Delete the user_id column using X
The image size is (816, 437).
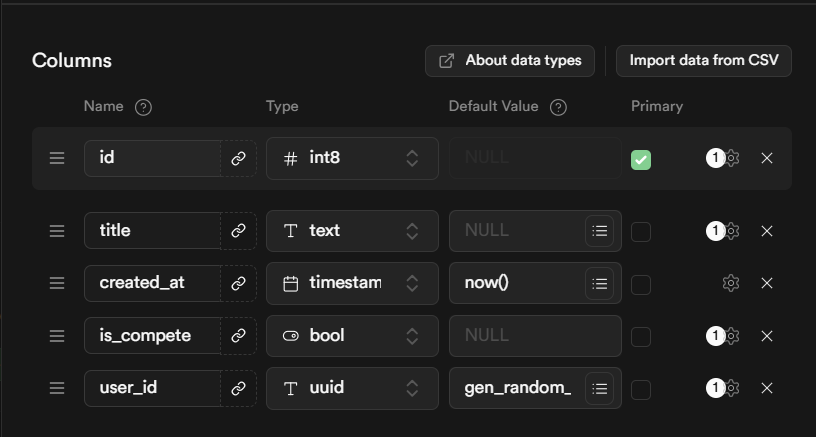tap(767, 388)
